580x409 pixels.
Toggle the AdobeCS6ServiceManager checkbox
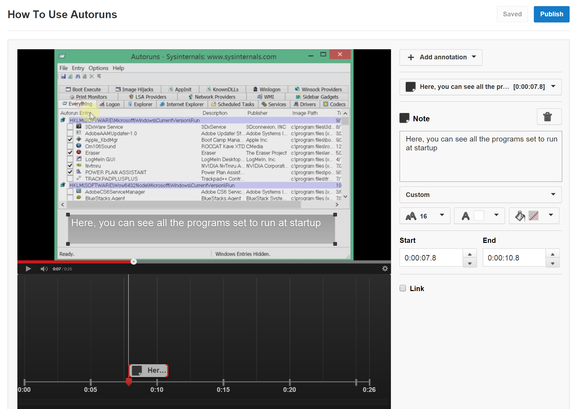[x=70, y=192]
